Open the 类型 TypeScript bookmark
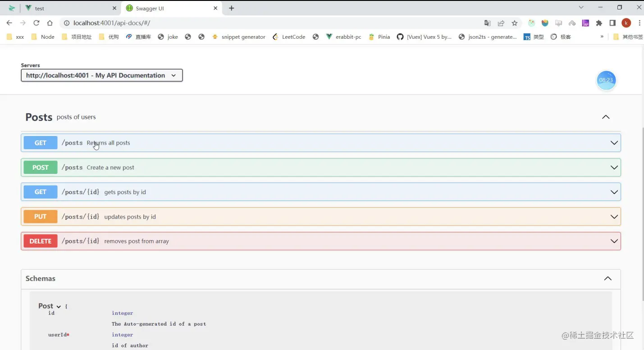 click(x=534, y=37)
